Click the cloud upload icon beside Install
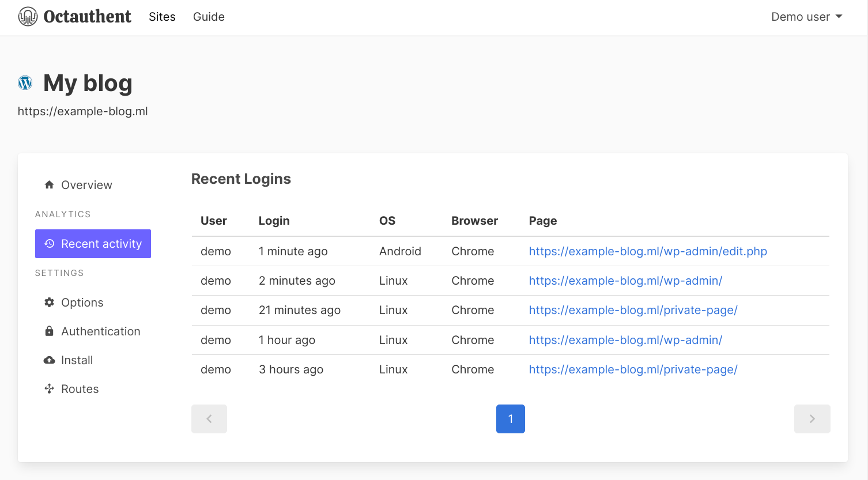The height and width of the screenshot is (480, 868). [50, 360]
